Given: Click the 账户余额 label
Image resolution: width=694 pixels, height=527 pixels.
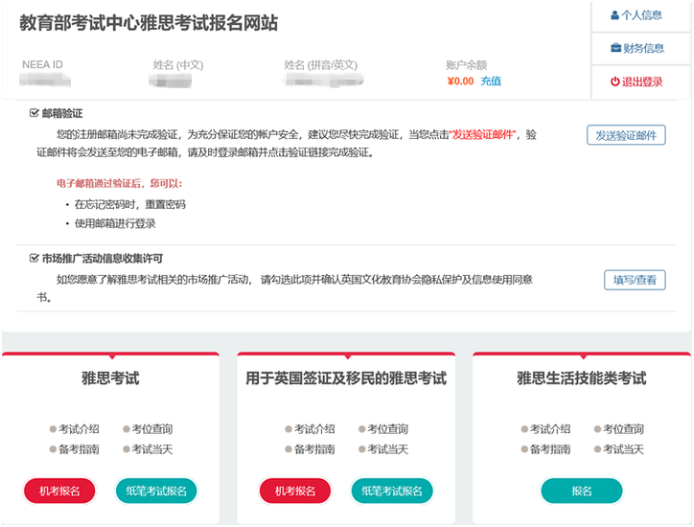Looking at the screenshot, I should point(467,65).
